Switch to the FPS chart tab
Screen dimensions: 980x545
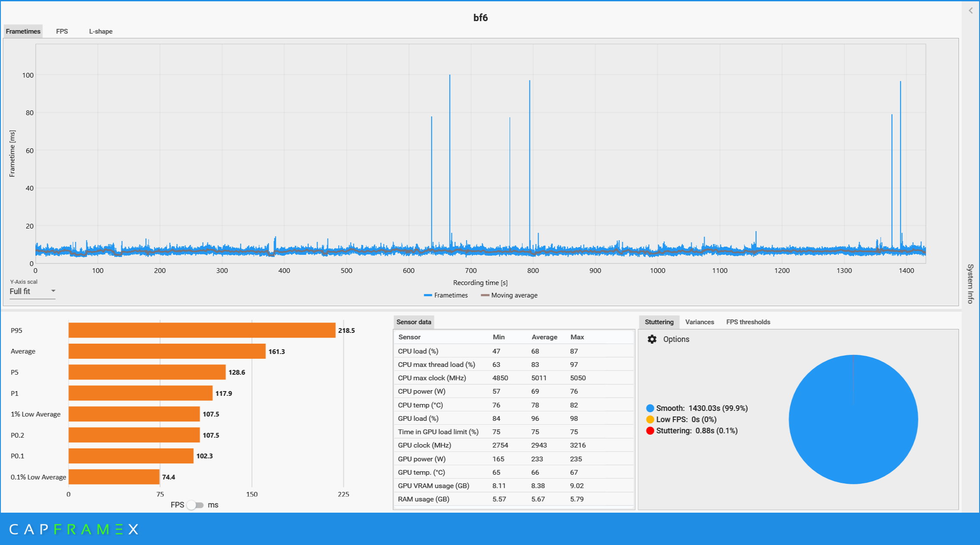62,31
